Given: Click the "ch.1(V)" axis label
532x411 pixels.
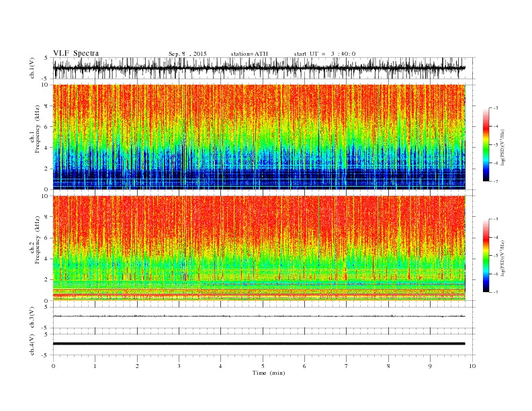Looking at the screenshot, I should [32, 69].
